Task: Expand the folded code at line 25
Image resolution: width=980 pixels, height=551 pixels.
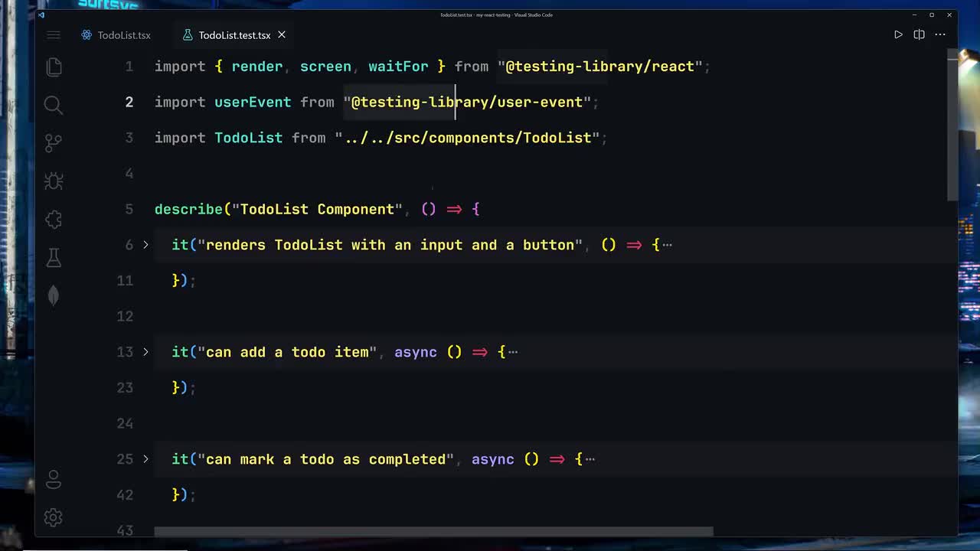Action: point(145,459)
